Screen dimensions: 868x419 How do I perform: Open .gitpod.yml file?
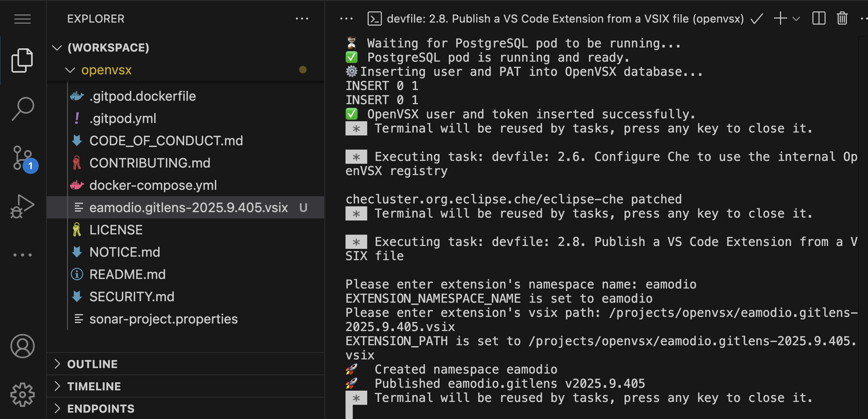[186, 119]
